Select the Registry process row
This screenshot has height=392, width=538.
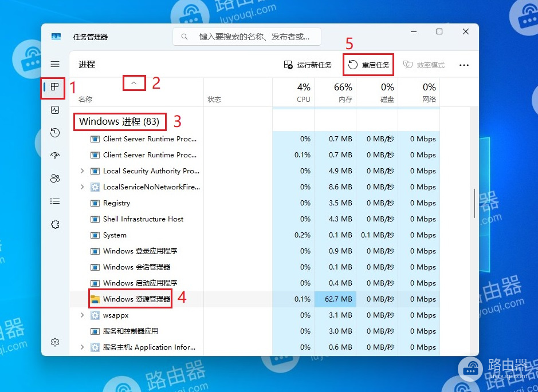254,203
